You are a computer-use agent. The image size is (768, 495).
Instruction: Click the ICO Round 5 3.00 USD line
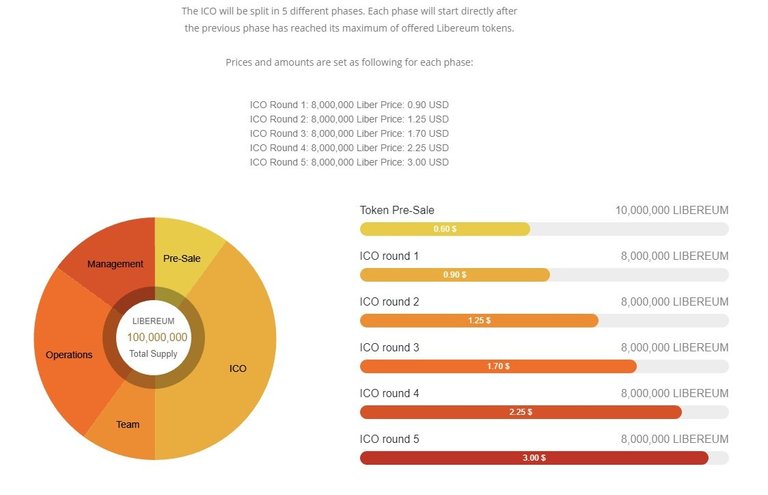349,162
